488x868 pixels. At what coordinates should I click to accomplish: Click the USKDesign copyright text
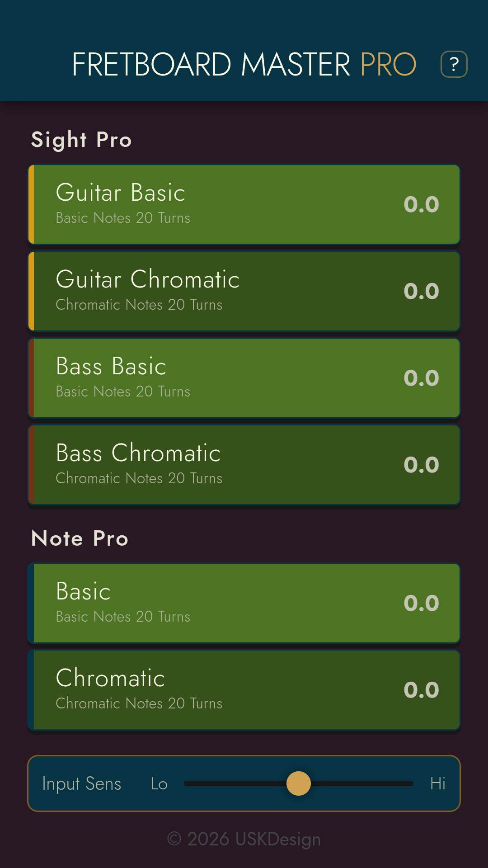[244, 839]
